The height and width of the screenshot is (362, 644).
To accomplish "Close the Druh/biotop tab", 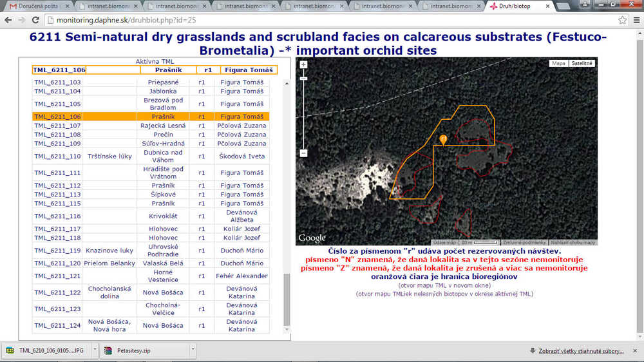I will tap(547, 6).
